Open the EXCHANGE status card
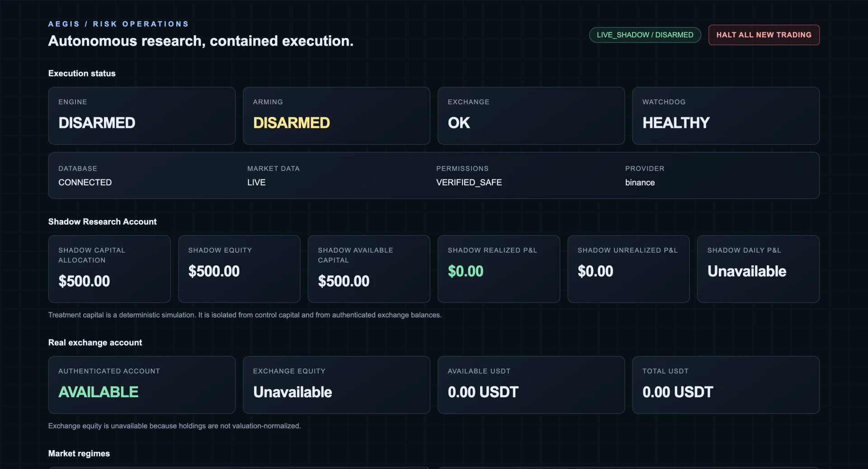Screen dimensions: 868x469 (531, 116)
